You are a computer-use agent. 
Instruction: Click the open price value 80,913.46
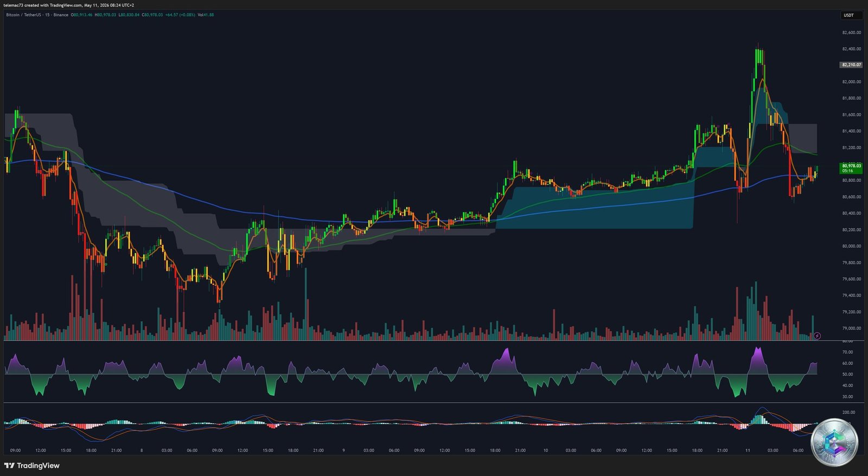click(x=82, y=15)
